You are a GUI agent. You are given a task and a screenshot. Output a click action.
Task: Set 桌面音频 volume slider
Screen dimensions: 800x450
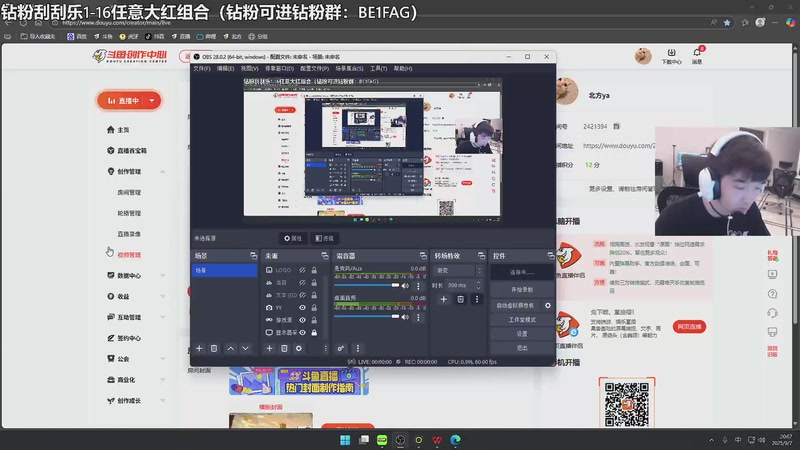367,316
